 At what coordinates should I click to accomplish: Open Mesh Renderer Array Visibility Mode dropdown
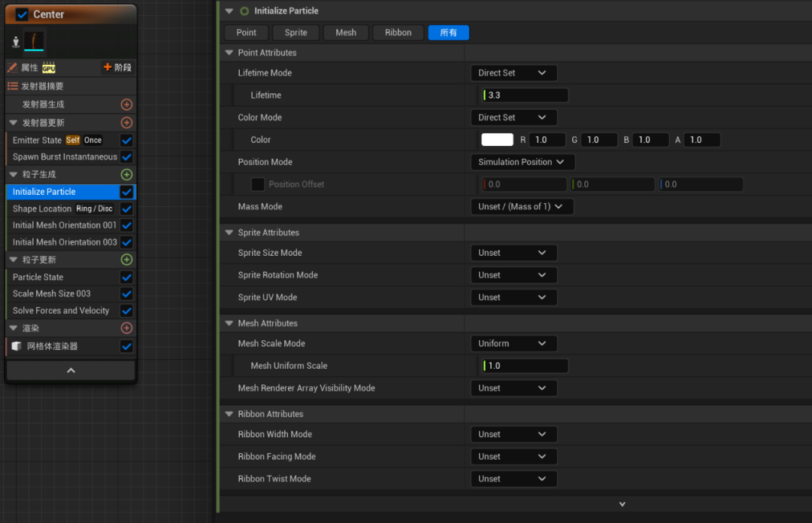(514, 388)
